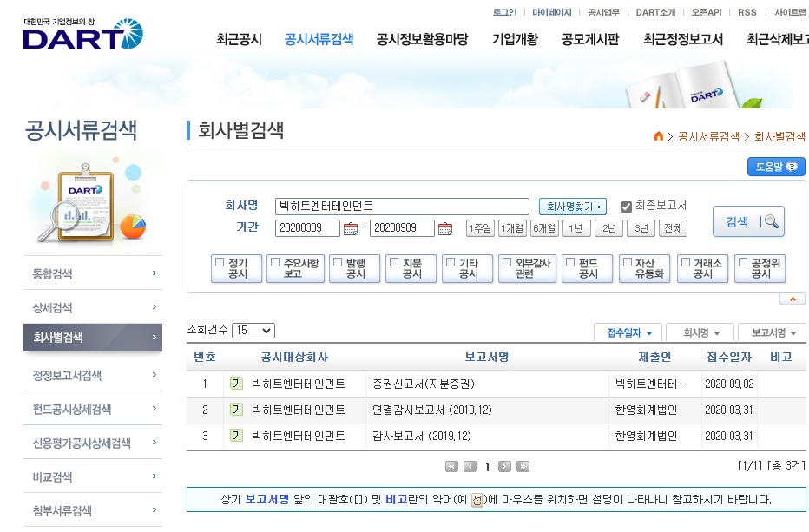The height and width of the screenshot is (532, 809).
Task: Click the DART logo
Action: (x=82, y=34)
